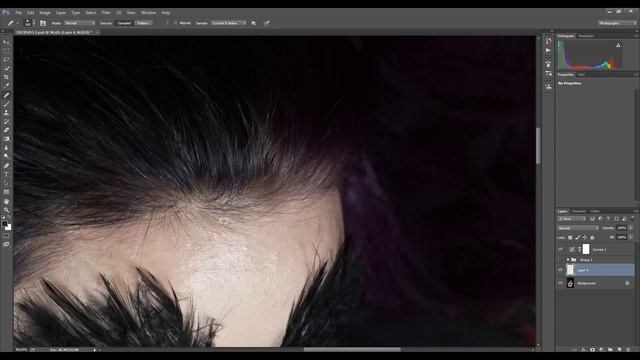Viewport: 640px width, 360px height.
Task: Change screen mode from toolbar bottom
Action: pos(6,244)
